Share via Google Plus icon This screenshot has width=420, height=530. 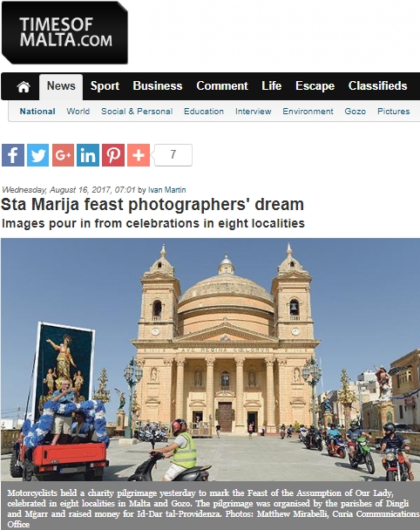(63, 155)
